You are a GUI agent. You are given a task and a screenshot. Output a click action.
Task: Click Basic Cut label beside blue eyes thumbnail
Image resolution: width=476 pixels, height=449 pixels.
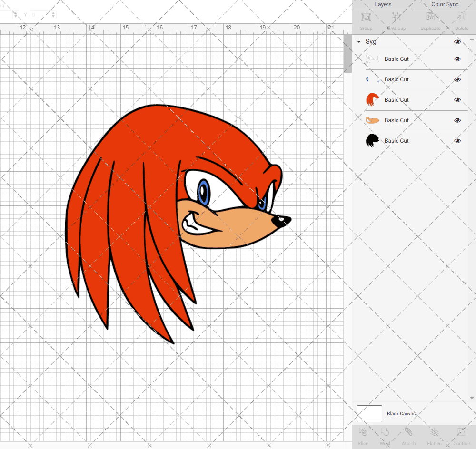click(x=397, y=79)
